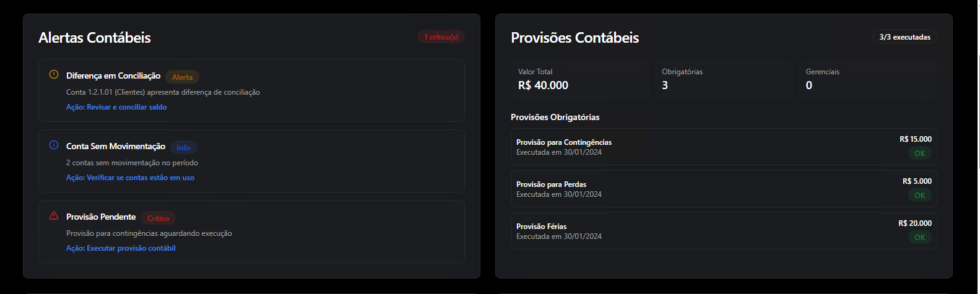Click the Obrigatórias count card
The width and height of the screenshot is (980, 294).
[x=723, y=79]
